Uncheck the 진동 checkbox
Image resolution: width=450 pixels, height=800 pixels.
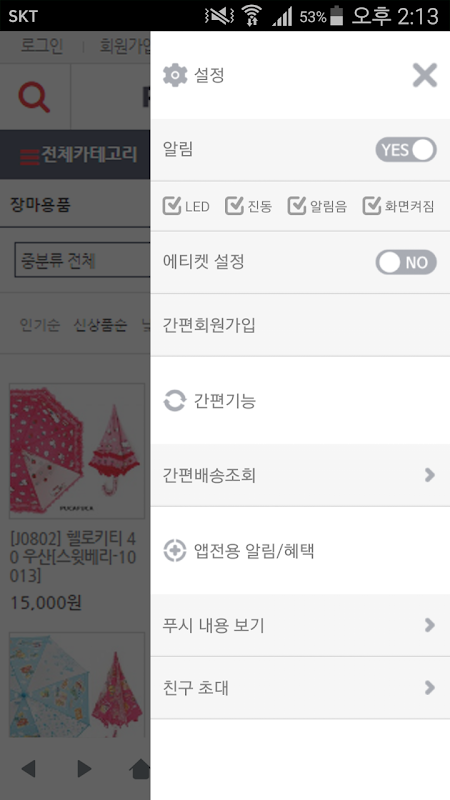(x=234, y=206)
